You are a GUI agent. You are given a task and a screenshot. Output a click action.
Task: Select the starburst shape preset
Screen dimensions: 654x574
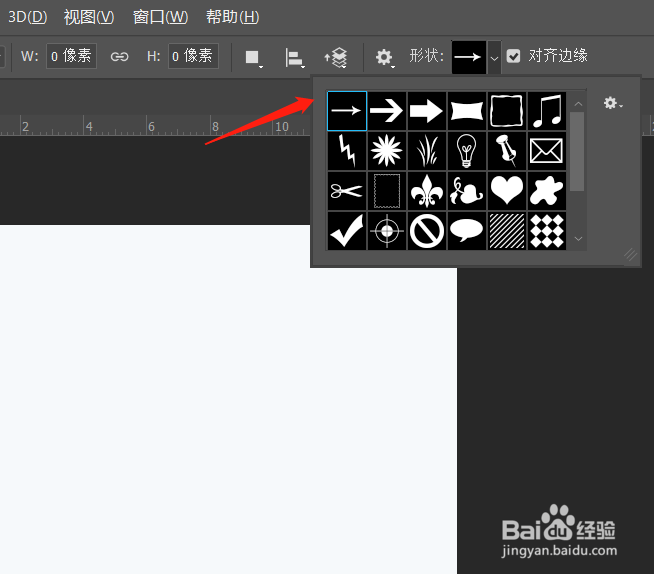tap(387, 151)
